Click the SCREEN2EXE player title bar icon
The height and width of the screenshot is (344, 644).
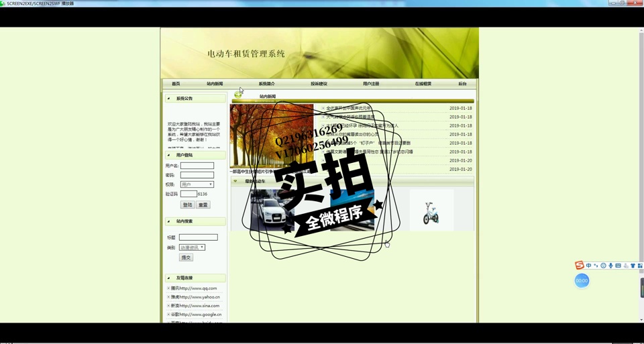tap(3, 3)
